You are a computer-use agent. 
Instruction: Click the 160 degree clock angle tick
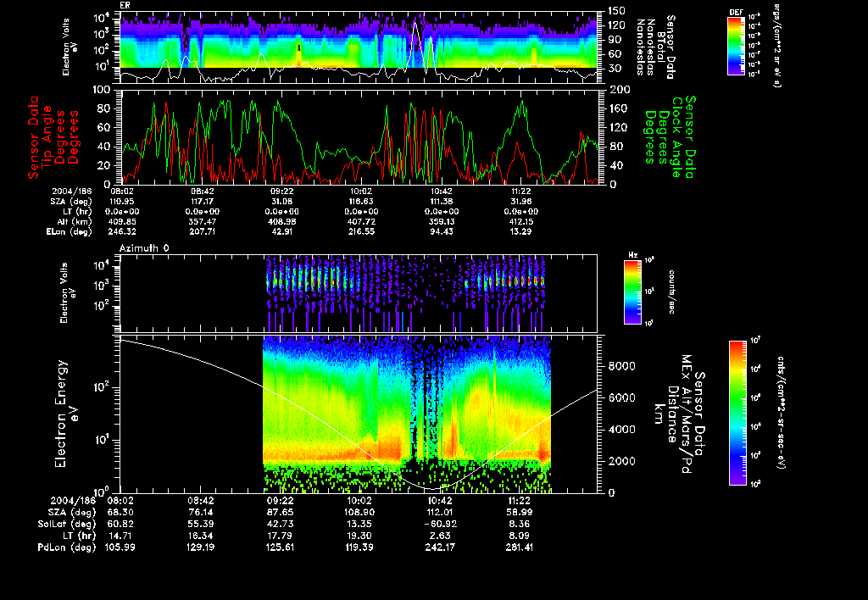[617, 108]
